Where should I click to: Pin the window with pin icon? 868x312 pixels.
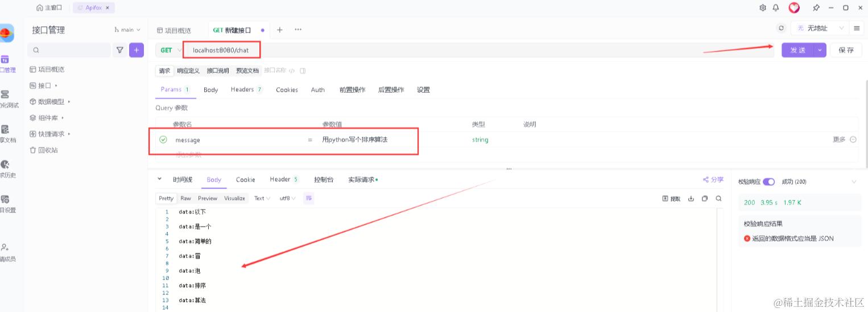coord(816,7)
